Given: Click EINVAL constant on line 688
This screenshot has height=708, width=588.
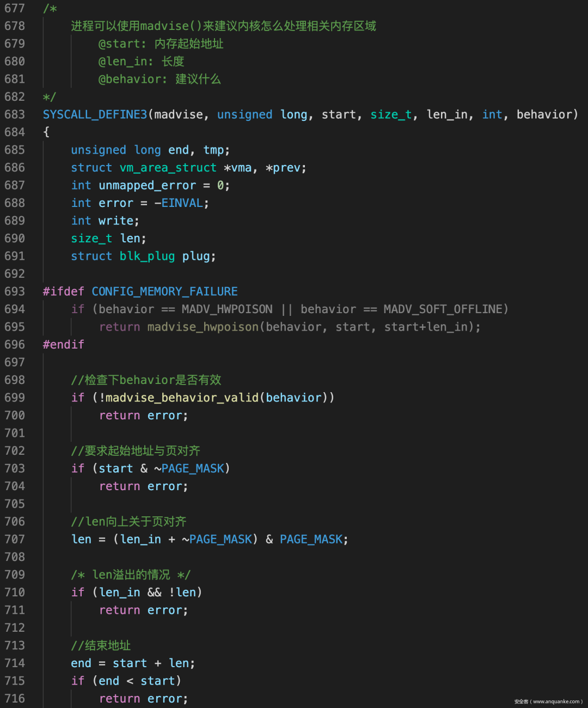Looking at the screenshot, I should 182,203.
